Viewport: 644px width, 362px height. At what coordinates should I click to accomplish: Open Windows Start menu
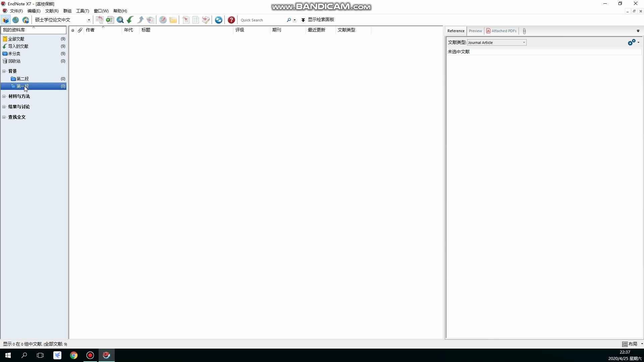[8, 355]
